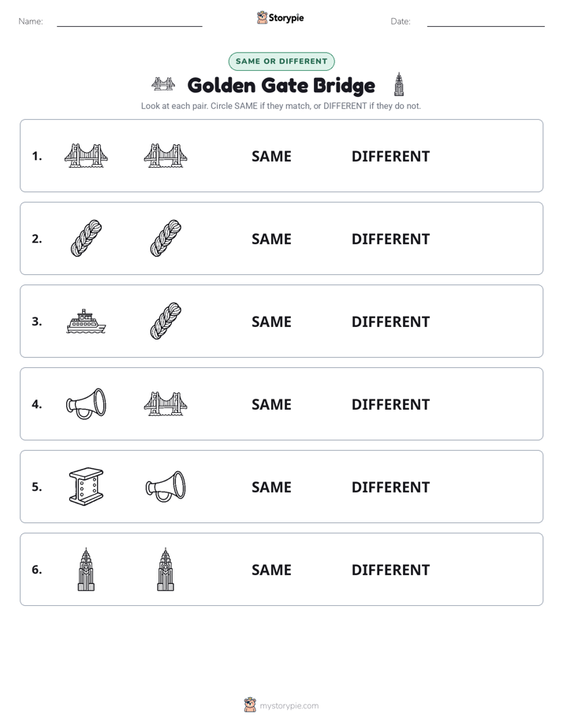Viewport: 563px width, 728px height.
Task: Click the Name input line
Action: pyautogui.click(x=129, y=22)
